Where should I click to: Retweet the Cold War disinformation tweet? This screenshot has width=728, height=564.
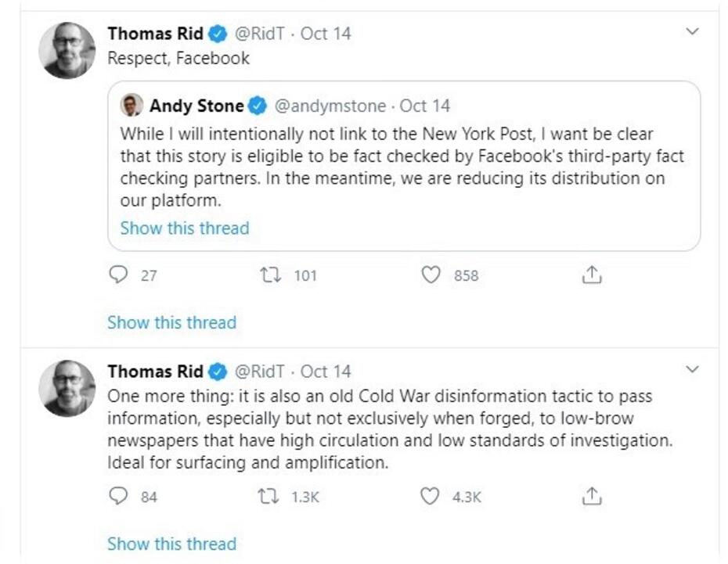pyautogui.click(x=268, y=496)
